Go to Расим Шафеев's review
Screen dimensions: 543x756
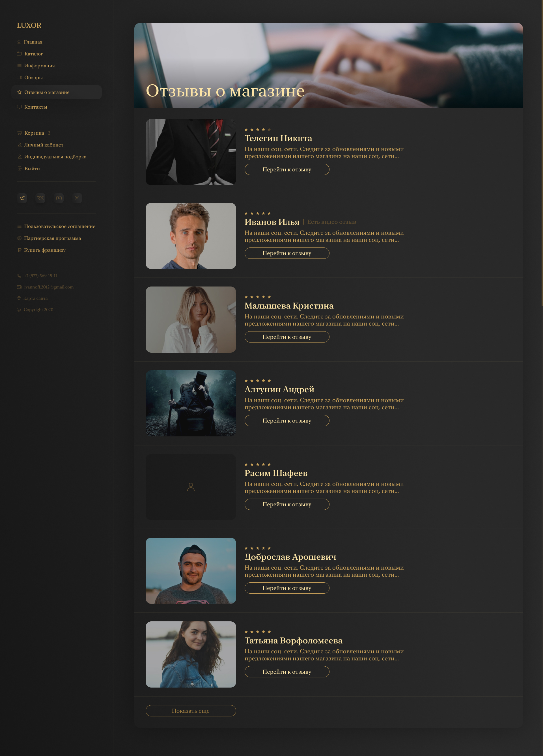click(287, 504)
